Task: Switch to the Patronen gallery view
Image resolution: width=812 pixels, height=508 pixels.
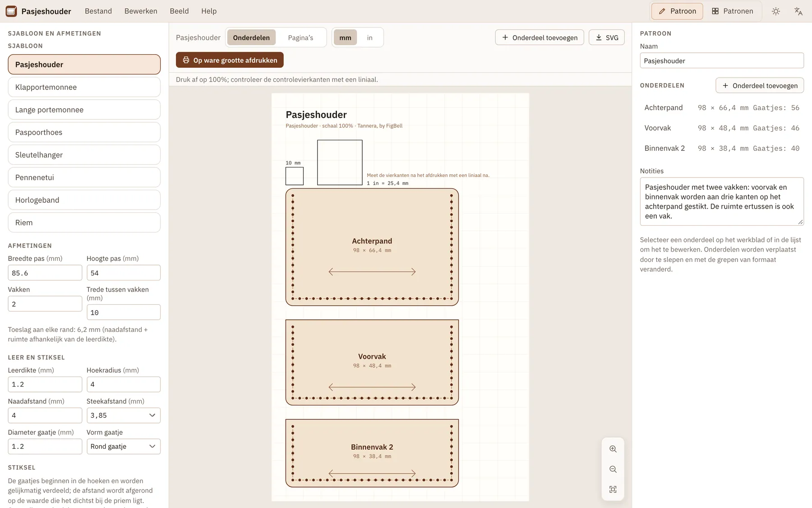Action: tap(733, 11)
